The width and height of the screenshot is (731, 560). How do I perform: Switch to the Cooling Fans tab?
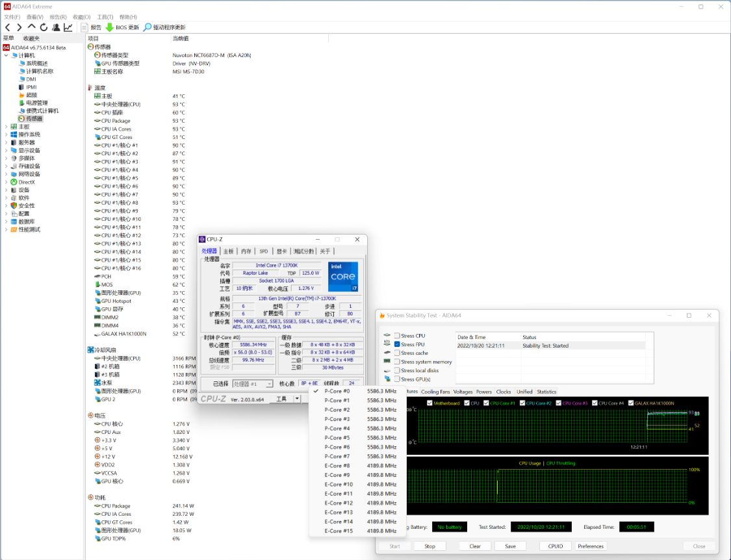[x=435, y=392]
